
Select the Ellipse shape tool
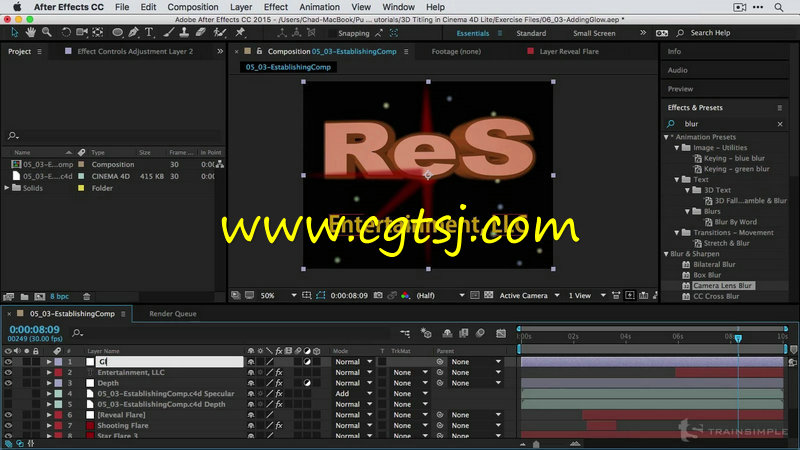(117, 33)
